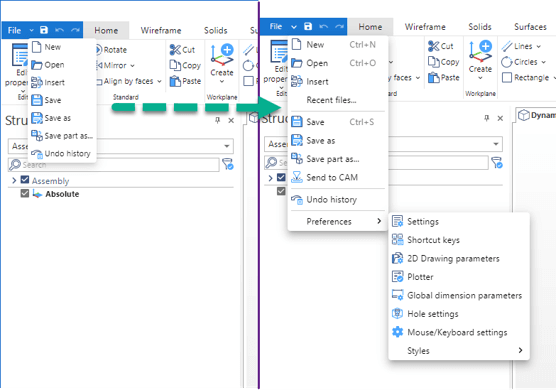Image resolution: width=556 pixels, height=390 pixels.
Task: Select Open Ctrl+O in the right File menu
Action: 338,63
